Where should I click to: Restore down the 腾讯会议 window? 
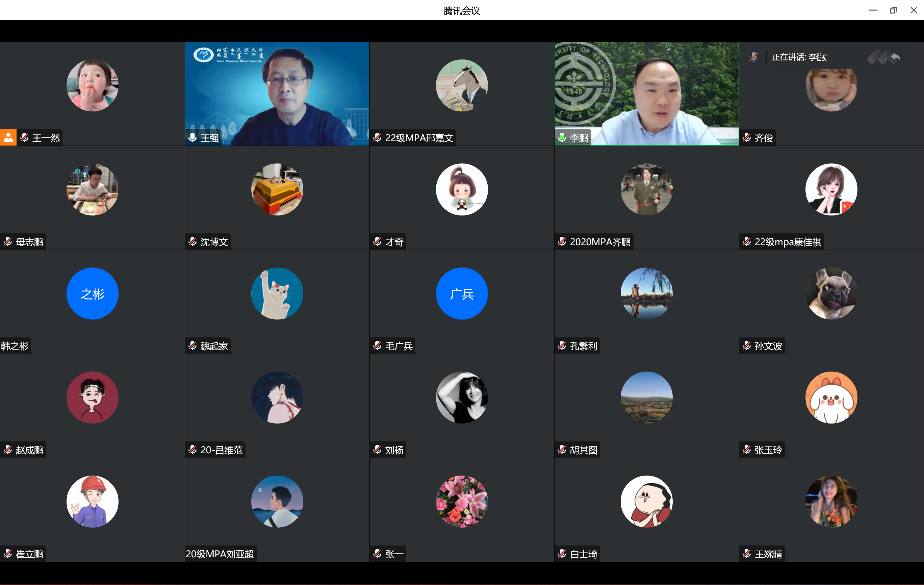(893, 10)
